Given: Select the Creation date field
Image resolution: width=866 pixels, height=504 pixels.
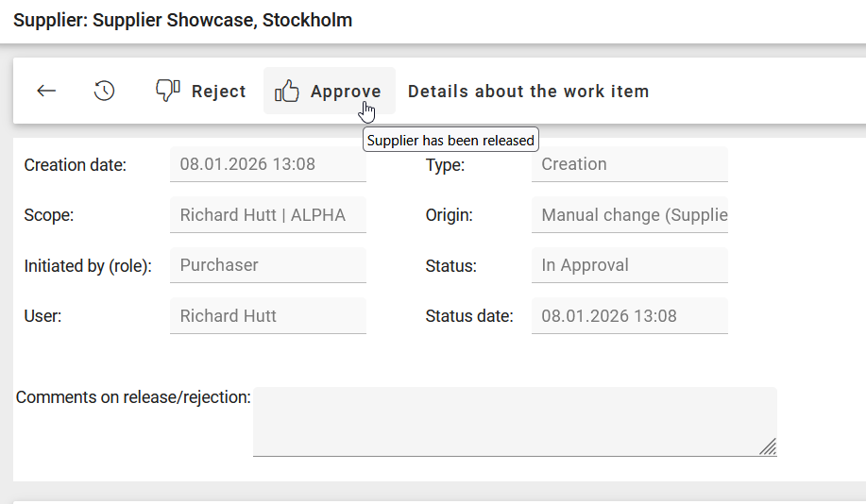Looking at the screenshot, I should tap(267, 164).
